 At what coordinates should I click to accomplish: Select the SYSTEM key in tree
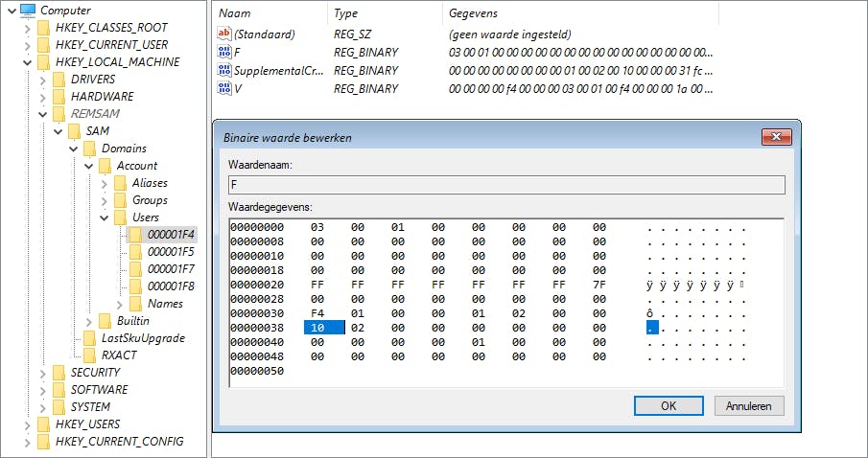tap(90, 407)
